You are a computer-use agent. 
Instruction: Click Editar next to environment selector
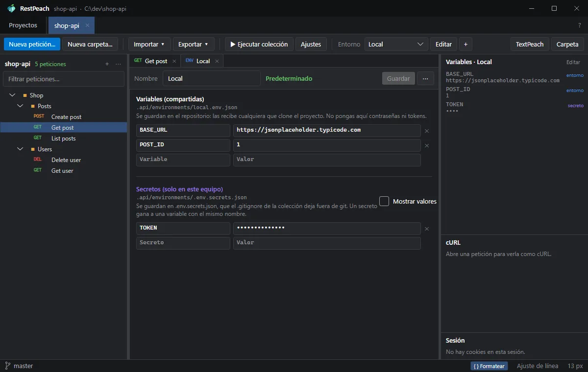pyautogui.click(x=444, y=44)
